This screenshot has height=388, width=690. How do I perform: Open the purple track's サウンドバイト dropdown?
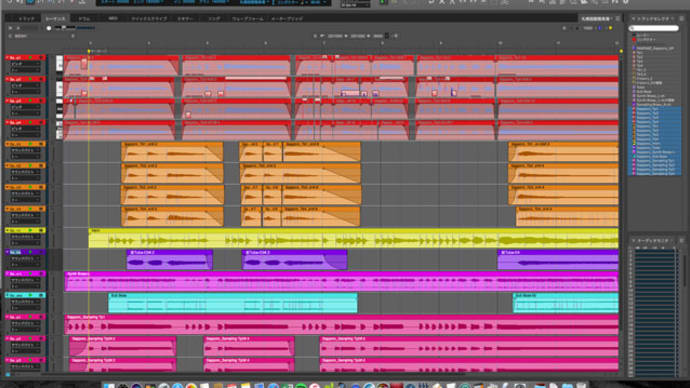(x=26, y=259)
